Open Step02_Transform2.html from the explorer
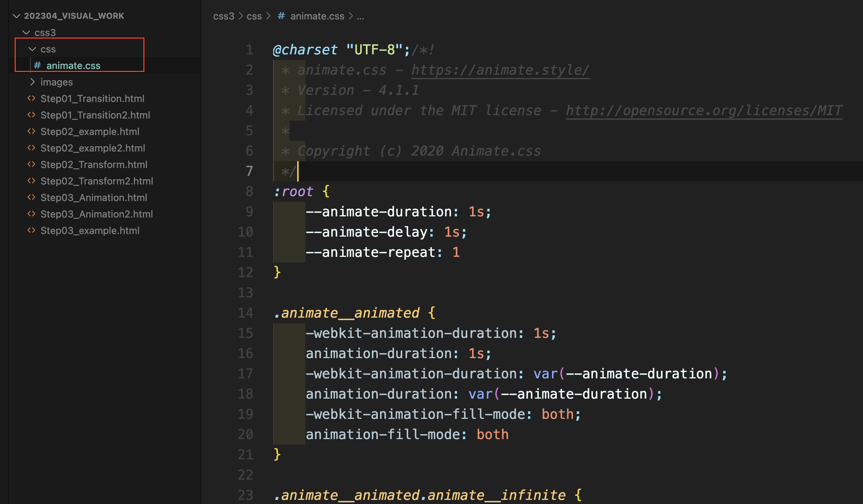 (96, 181)
